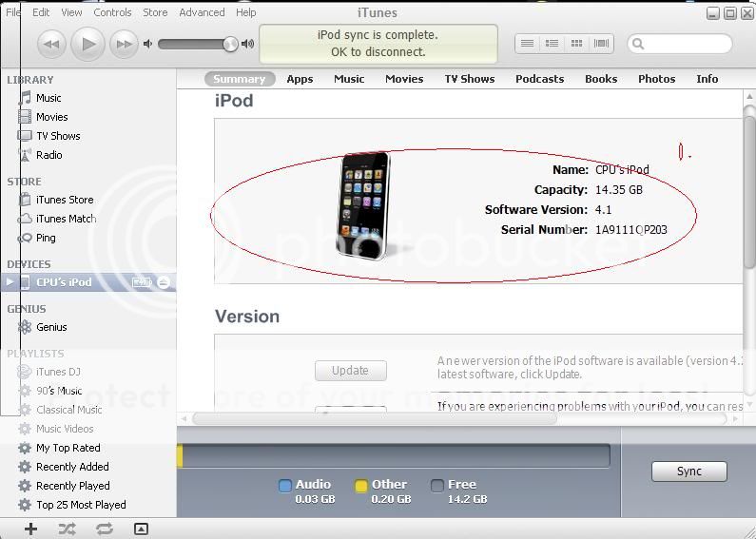756x539 pixels.
Task: Switch to the Apps tab
Action: coord(300,79)
